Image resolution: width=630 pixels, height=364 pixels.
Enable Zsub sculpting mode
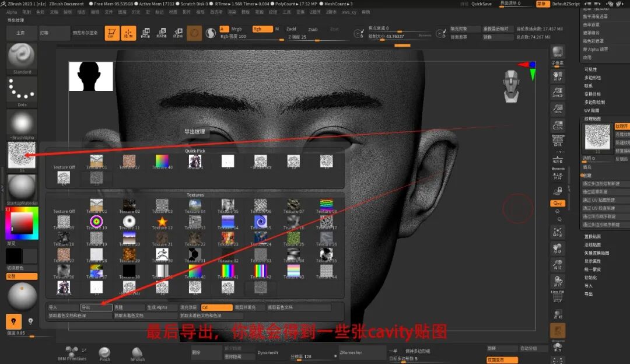tap(313, 29)
